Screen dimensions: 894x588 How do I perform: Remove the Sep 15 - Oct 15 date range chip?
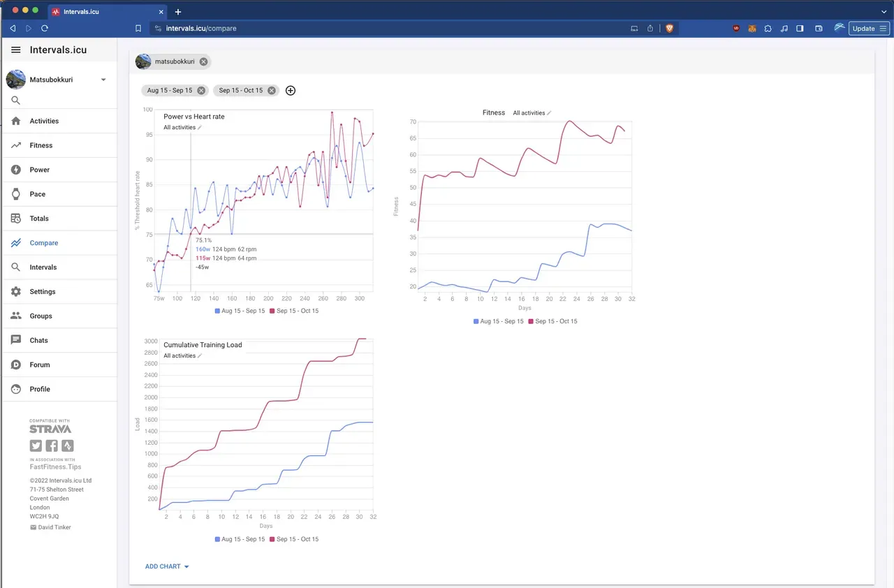pos(272,91)
